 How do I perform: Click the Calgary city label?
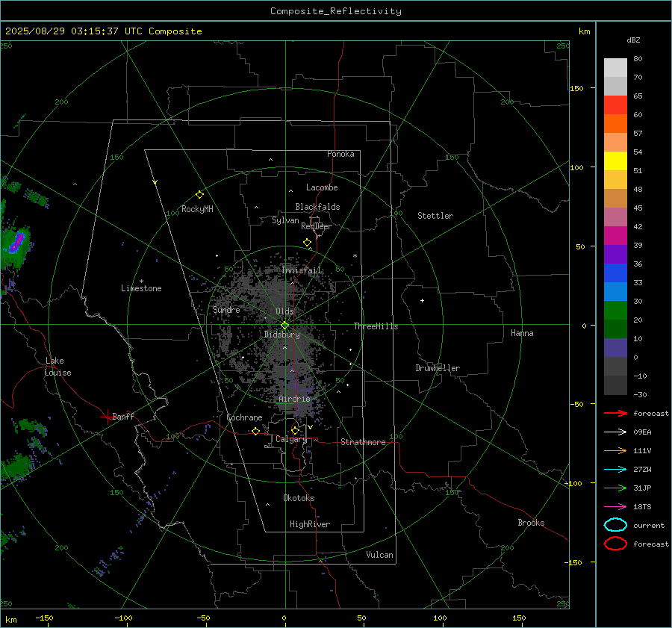tap(291, 439)
